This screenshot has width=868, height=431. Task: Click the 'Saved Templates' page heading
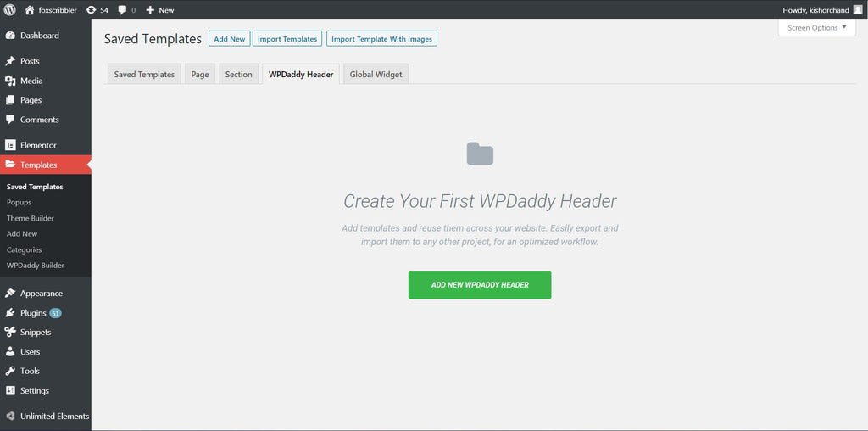[153, 39]
